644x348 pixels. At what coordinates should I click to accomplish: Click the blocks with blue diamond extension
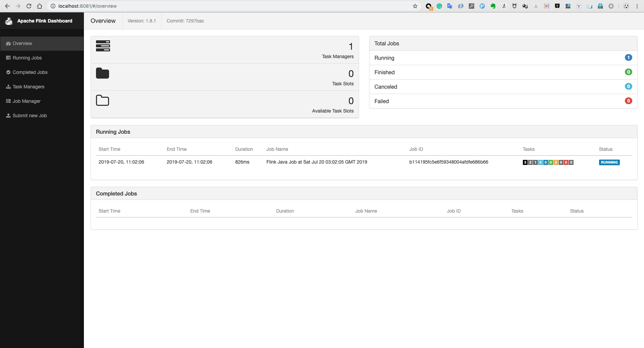coord(568,6)
